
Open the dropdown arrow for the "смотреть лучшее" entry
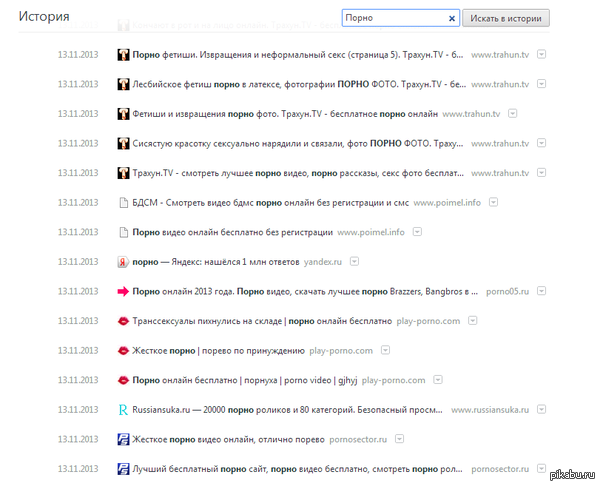click(x=541, y=173)
